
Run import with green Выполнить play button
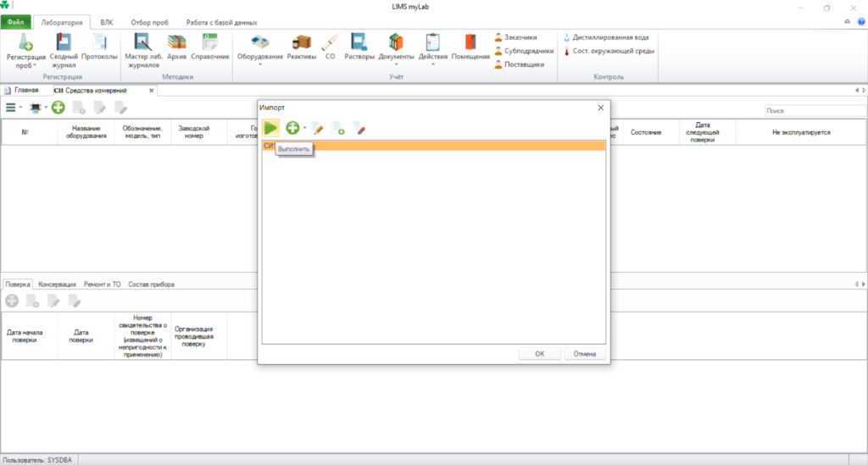[x=270, y=128]
